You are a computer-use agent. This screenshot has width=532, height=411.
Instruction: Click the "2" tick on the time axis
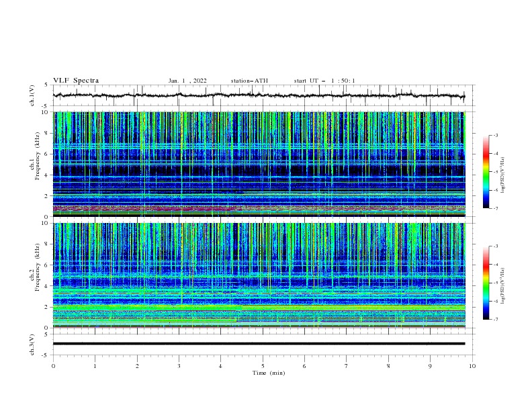click(137, 366)
